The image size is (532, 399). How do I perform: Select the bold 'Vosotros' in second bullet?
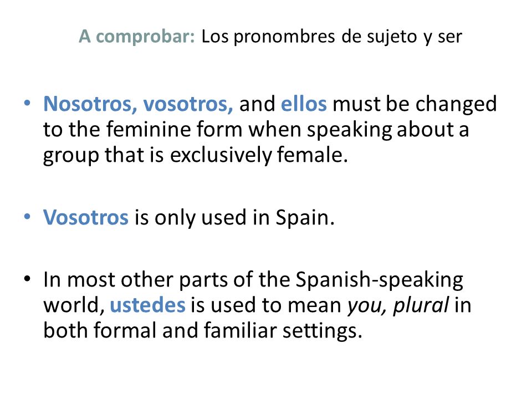click(85, 217)
